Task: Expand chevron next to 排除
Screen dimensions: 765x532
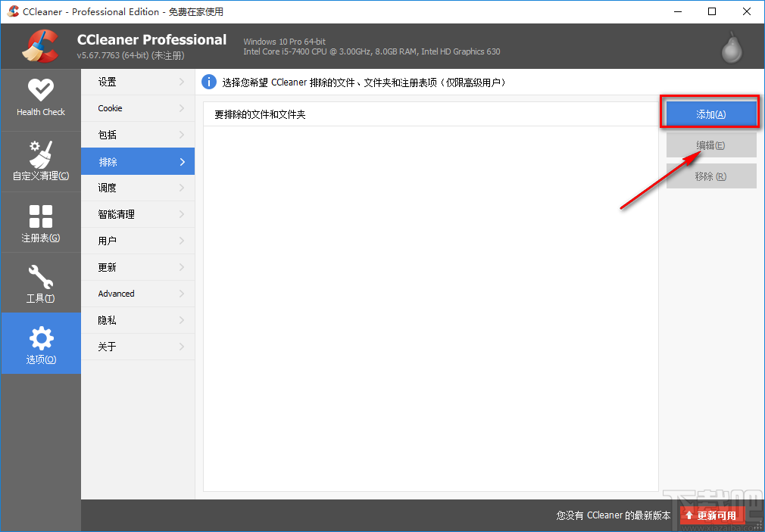Action: [182, 161]
